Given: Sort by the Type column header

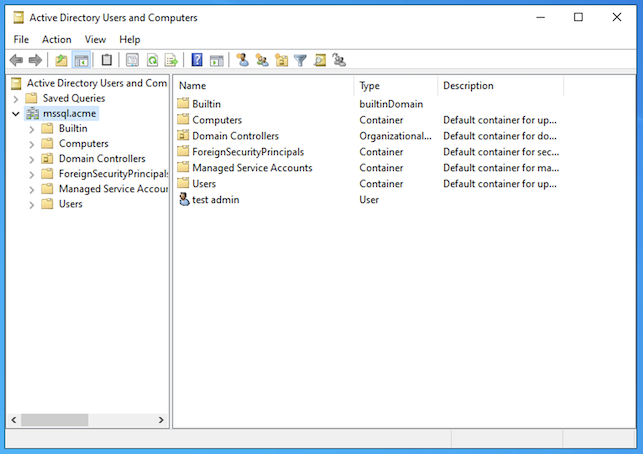Looking at the screenshot, I should click(396, 85).
